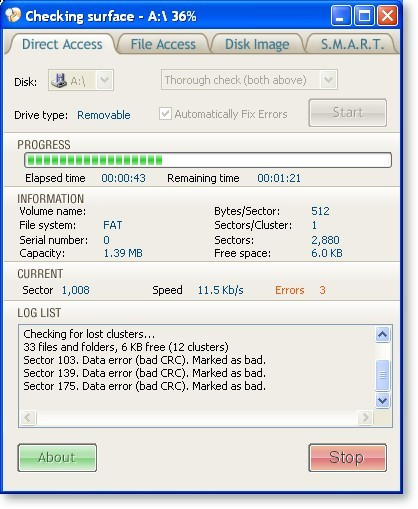Click the Elapsed time value 00:00:43
Viewport: 418px width, 509px height.
click(x=123, y=178)
